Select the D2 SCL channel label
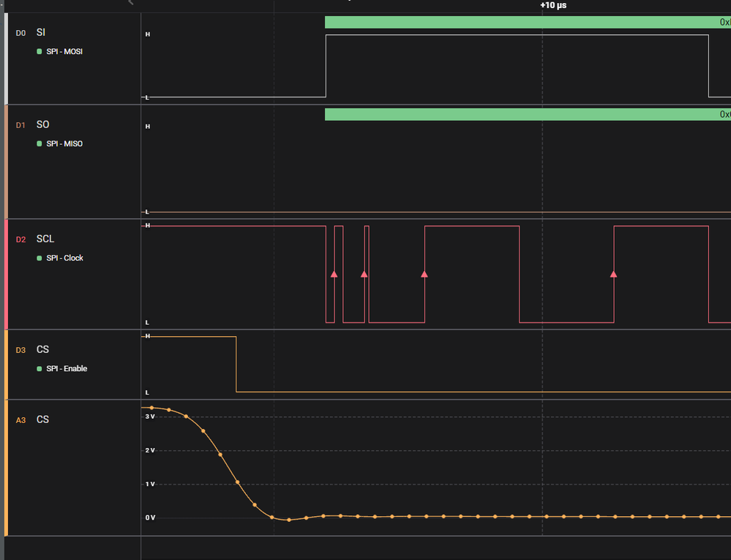This screenshot has width=731, height=560. click(x=35, y=239)
